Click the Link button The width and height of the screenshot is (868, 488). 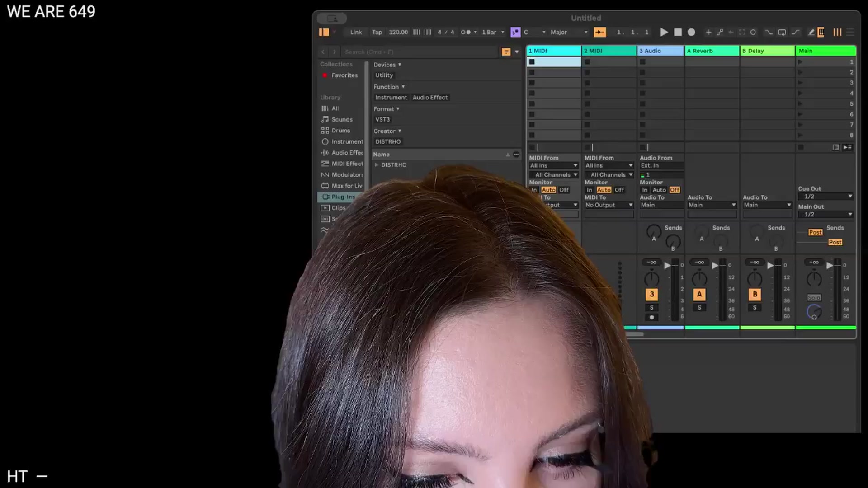[356, 32]
